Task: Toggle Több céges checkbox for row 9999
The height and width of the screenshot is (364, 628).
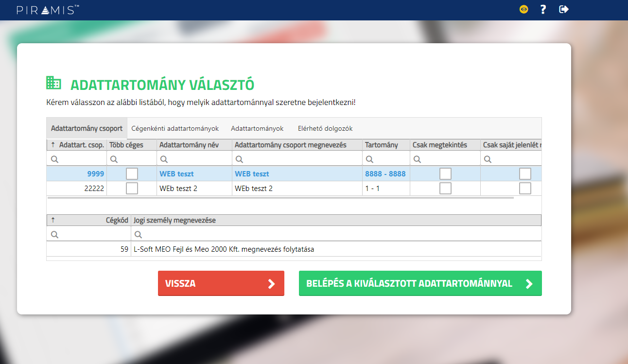Action: click(x=132, y=173)
